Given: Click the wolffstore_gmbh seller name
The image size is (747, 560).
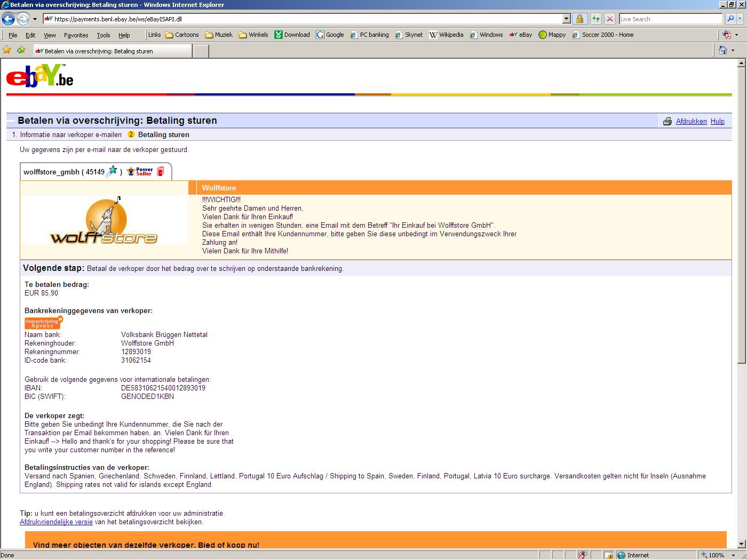Looking at the screenshot, I should point(51,172).
